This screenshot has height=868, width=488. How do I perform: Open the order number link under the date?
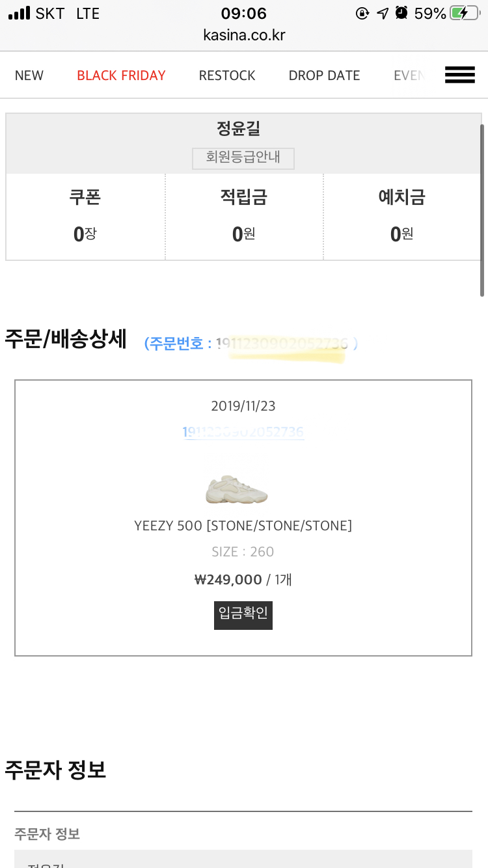point(243,432)
